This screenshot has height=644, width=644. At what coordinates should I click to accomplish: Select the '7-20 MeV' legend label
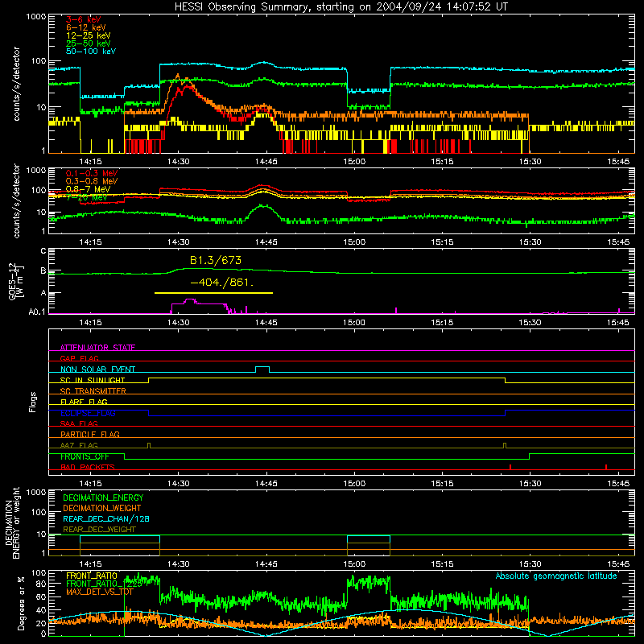point(86,197)
